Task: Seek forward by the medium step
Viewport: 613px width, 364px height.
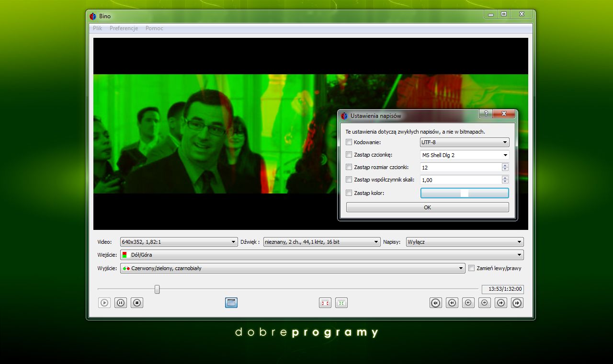Action: [x=501, y=303]
